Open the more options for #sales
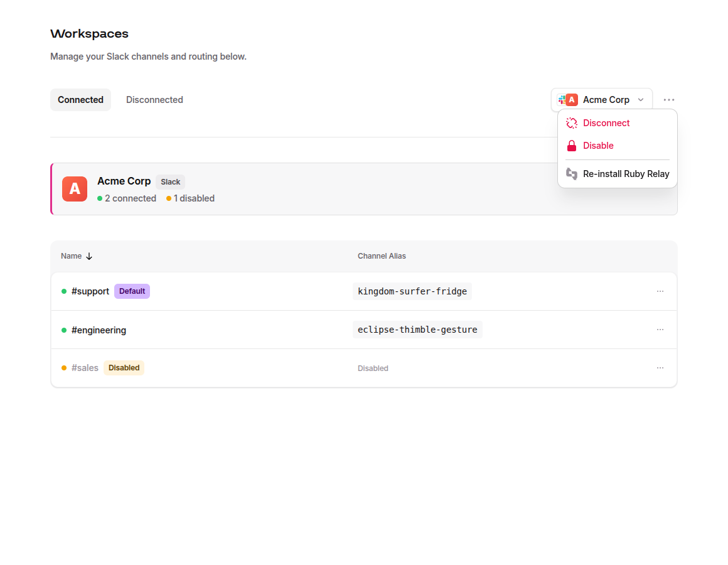The width and height of the screenshot is (728, 565). pyautogui.click(x=660, y=368)
